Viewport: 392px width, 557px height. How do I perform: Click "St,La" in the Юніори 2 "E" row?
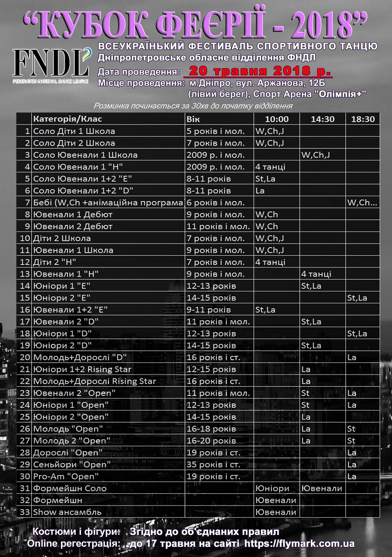tap(357, 298)
